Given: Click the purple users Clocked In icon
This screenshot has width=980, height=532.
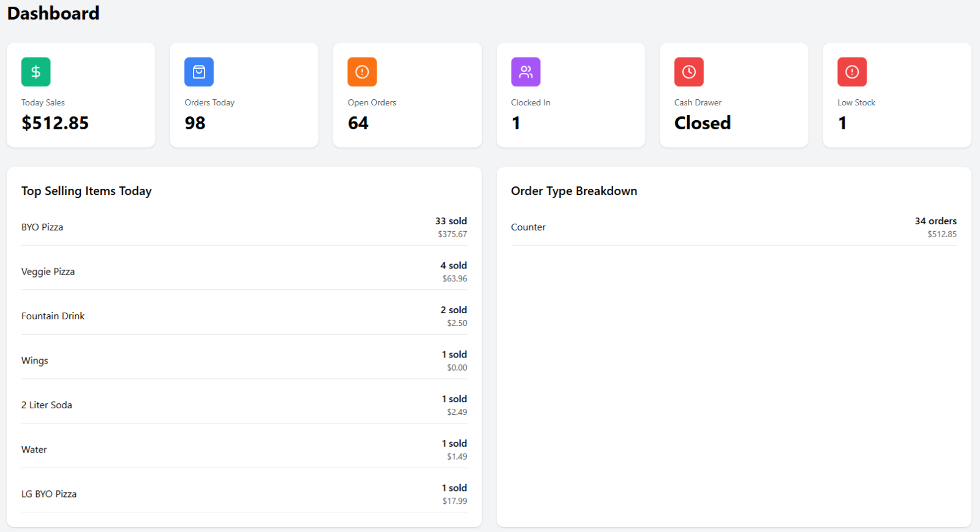Looking at the screenshot, I should tap(526, 72).
